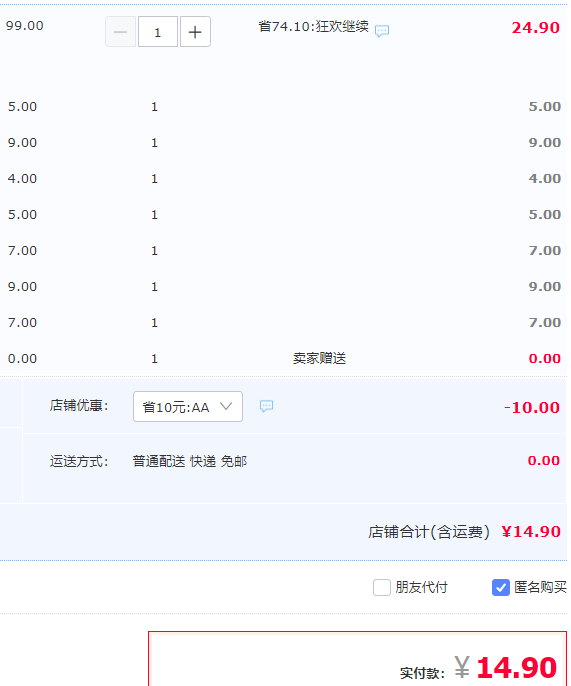Click the 普通配送 快递 免邮 shipping option

(190, 461)
